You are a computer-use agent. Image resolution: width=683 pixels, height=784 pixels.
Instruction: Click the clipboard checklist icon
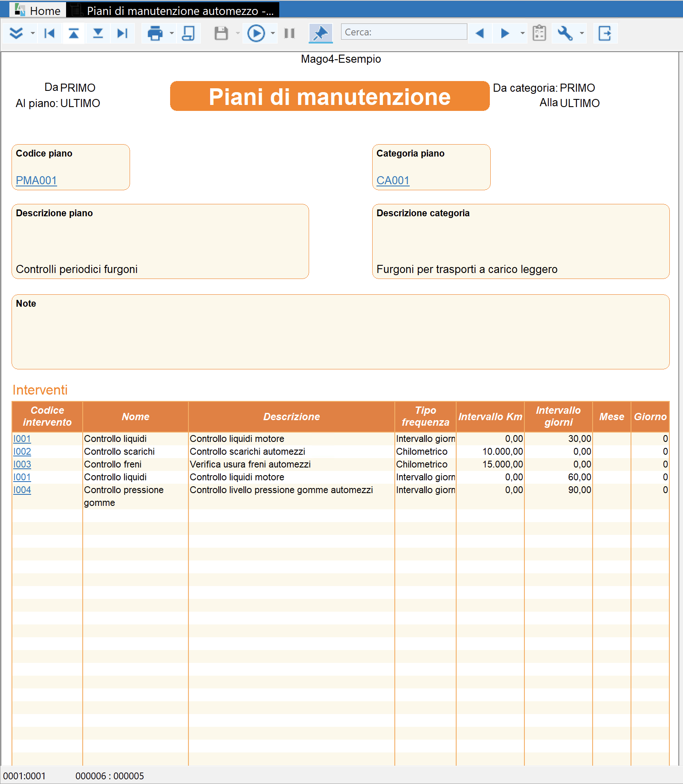point(539,33)
